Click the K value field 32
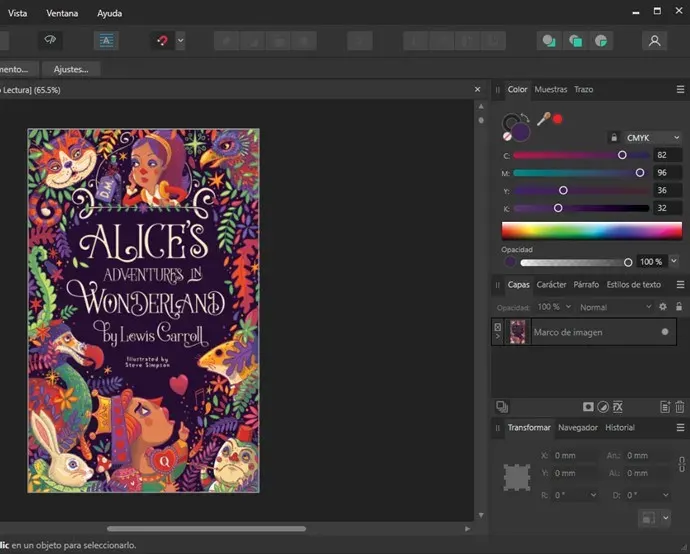 coord(668,208)
